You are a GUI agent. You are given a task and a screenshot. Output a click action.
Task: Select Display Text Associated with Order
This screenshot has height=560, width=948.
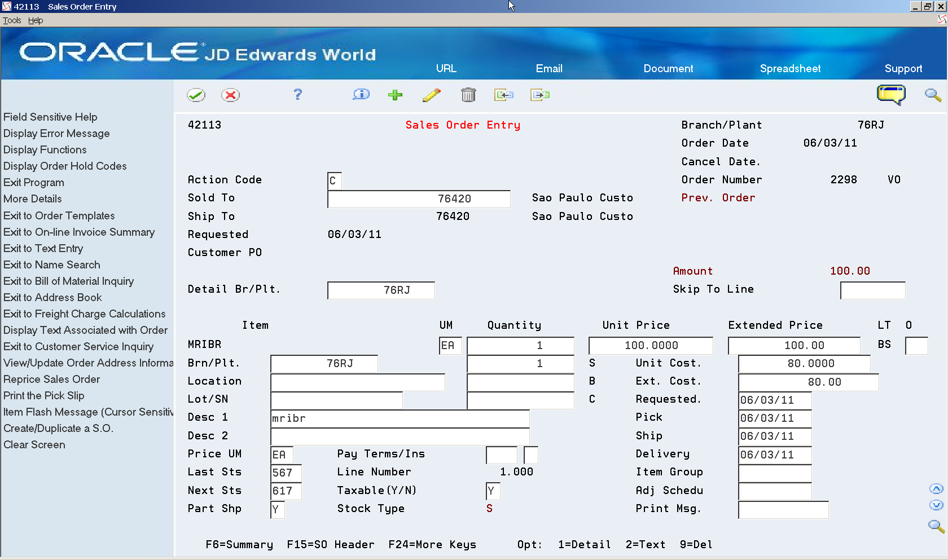click(x=86, y=330)
